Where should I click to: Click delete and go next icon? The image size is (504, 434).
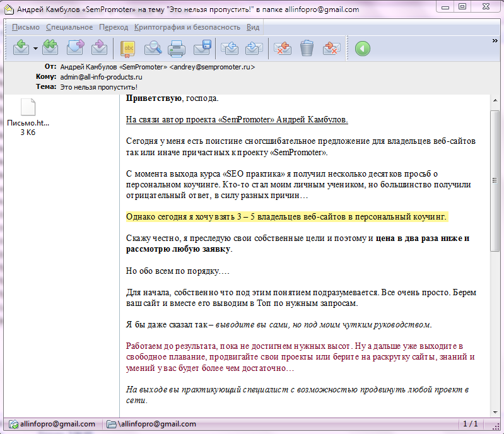pos(331,48)
